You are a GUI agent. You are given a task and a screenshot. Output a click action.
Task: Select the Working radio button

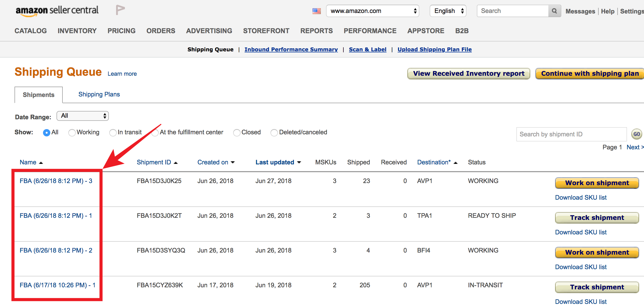pyautogui.click(x=72, y=133)
